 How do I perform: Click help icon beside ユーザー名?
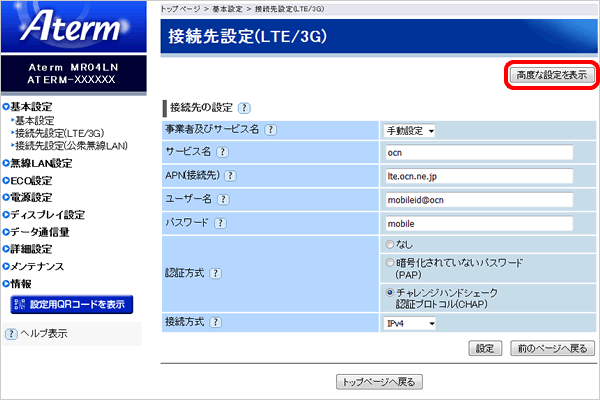point(222,199)
